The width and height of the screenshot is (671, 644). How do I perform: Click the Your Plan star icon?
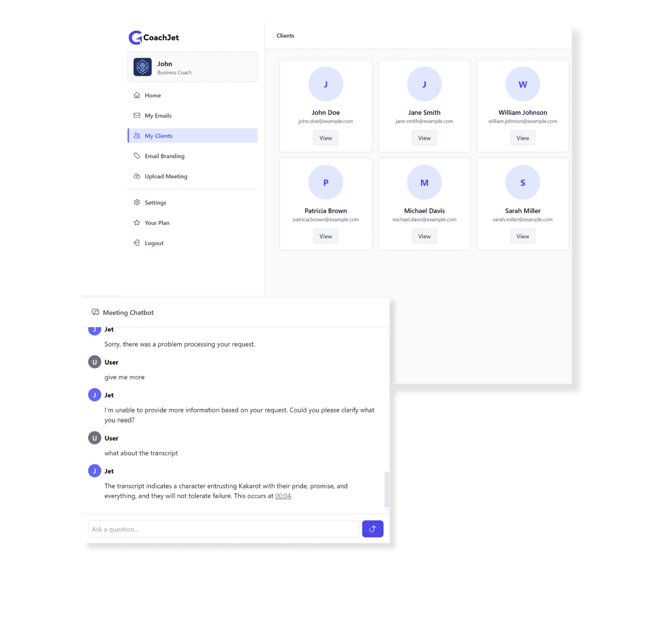point(137,222)
